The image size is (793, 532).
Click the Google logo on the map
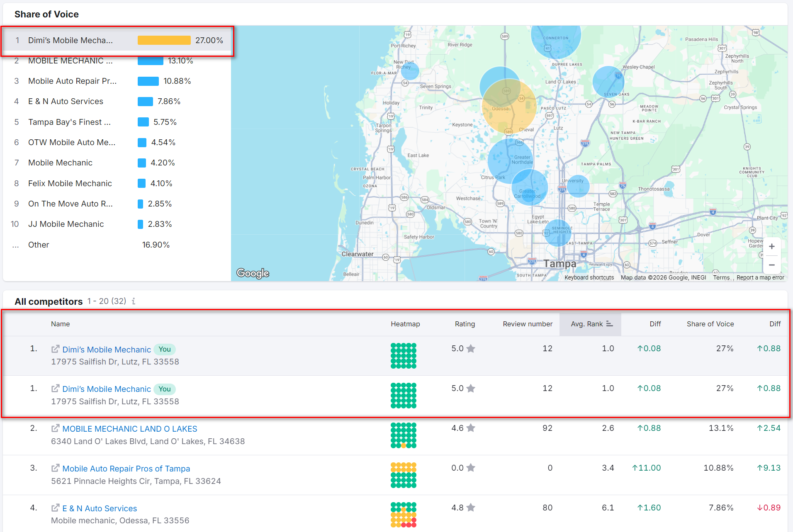253,273
